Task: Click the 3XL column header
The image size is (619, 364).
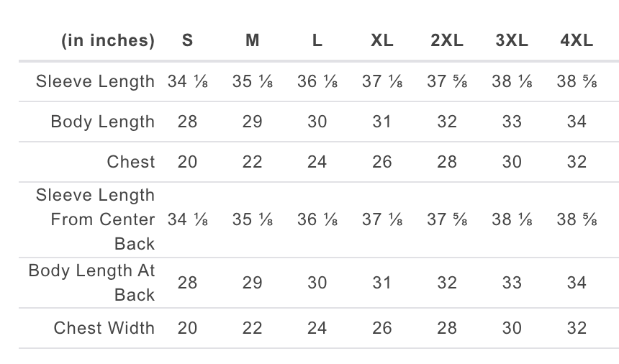Action: tap(512, 40)
